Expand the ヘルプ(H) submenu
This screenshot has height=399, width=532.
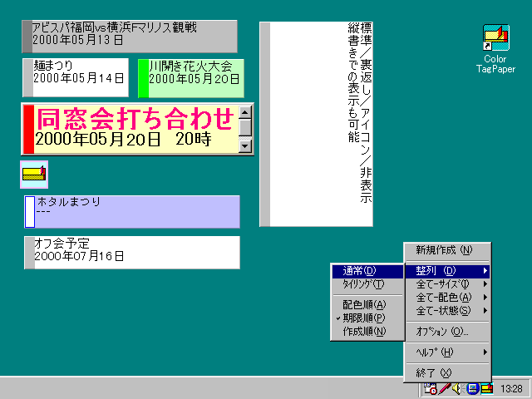coord(447,352)
